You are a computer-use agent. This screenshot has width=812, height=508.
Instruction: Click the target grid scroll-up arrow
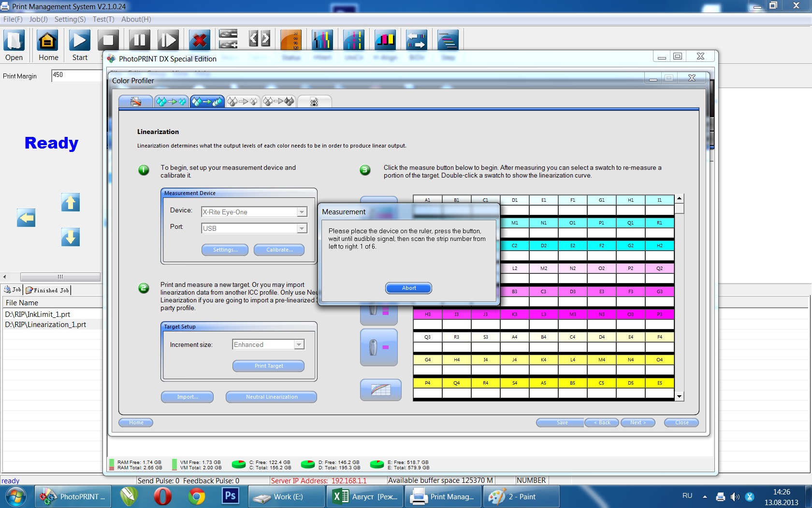point(680,198)
